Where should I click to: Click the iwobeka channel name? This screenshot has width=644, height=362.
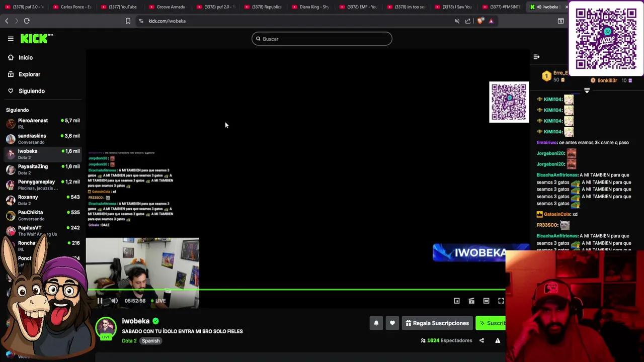click(136, 321)
